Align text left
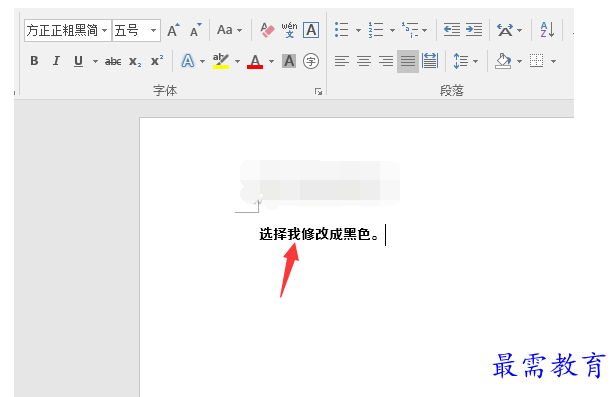614x397 pixels. (342, 61)
